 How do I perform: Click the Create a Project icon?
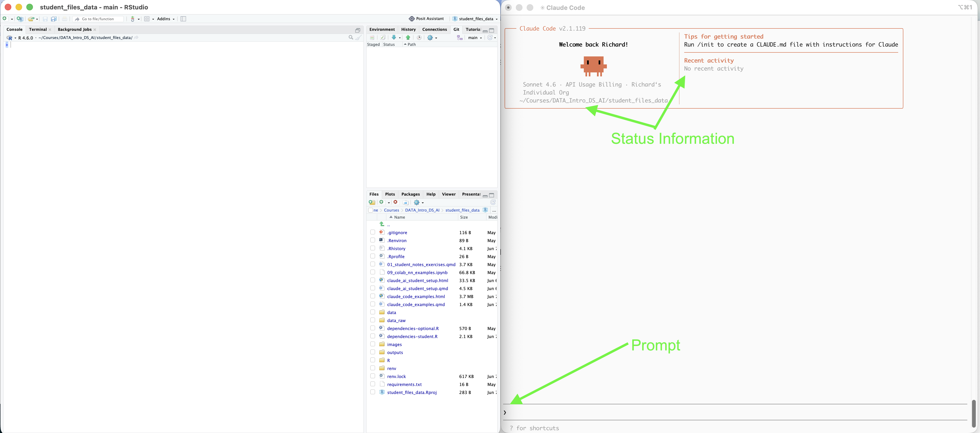20,19
